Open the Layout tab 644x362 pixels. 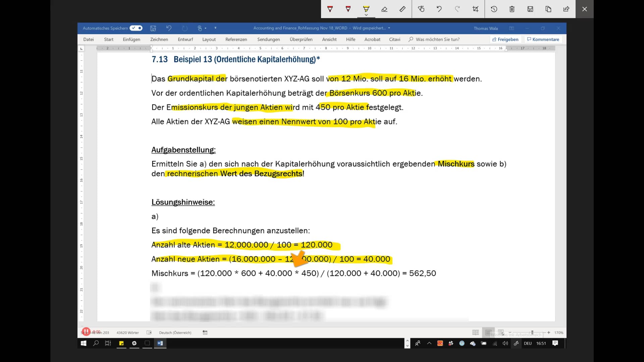[x=209, y=39]
